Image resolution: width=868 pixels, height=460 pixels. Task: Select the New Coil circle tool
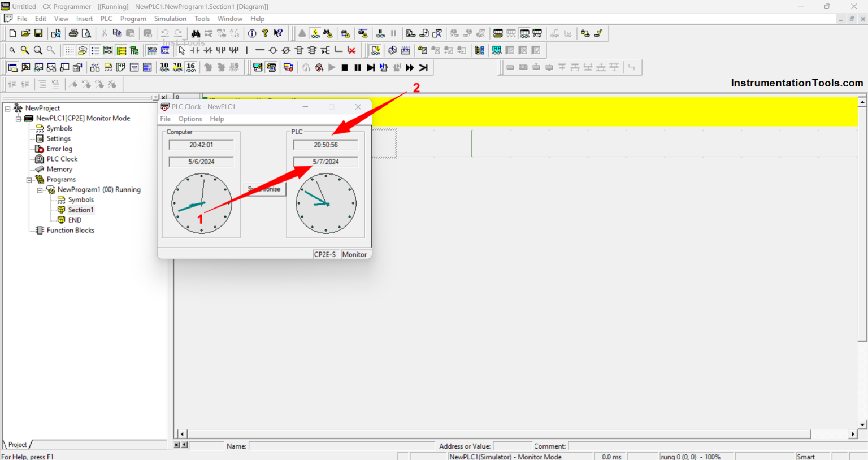pyautogui.click(x=273, y=50)
